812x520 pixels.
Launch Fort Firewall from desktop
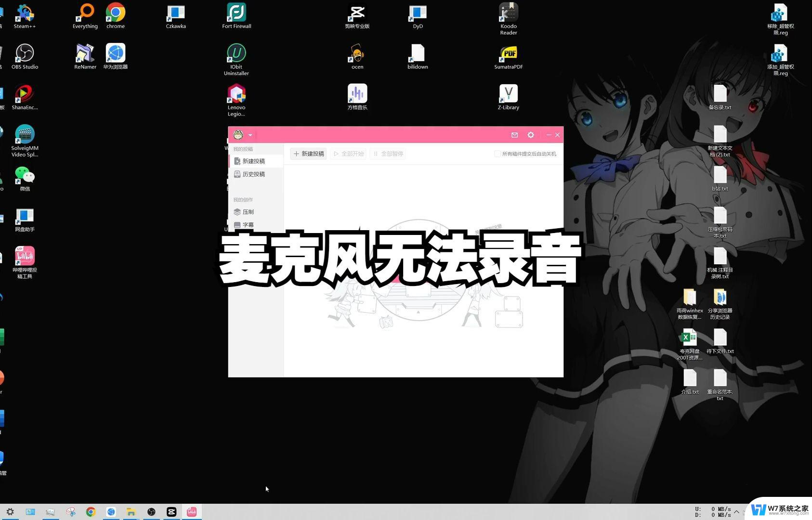pyautogui.click(x=236, y=16)
